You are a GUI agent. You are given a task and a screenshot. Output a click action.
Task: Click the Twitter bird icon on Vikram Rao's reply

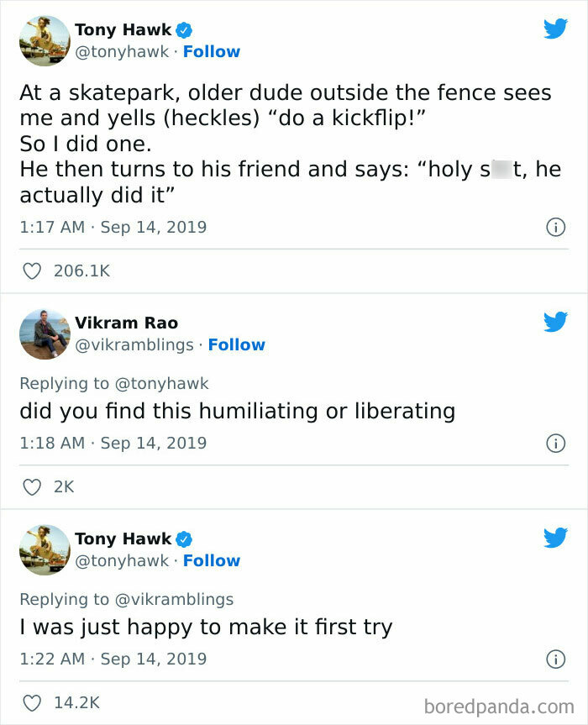[556, 321]
